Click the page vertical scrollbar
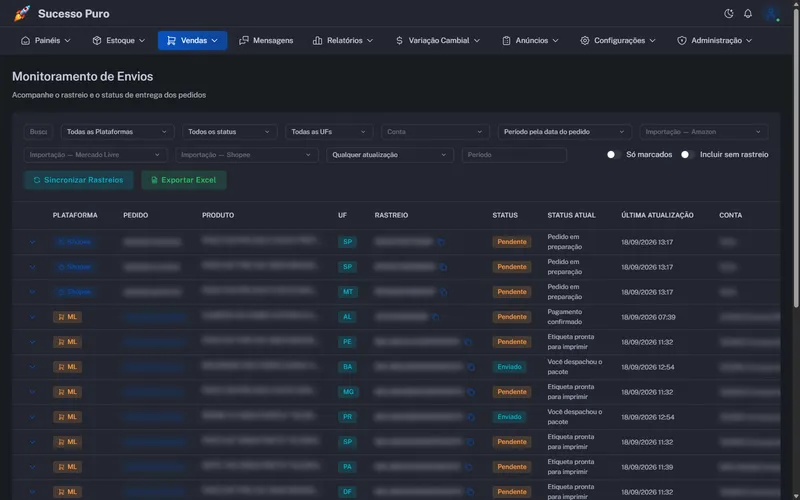 pyautogui.click(x=796, y=158)
